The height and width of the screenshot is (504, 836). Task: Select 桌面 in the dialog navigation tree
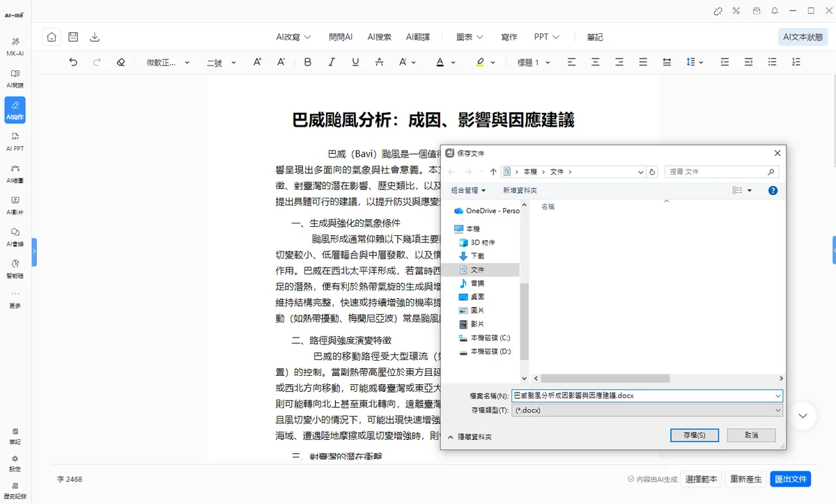click(x=477, y=297)
